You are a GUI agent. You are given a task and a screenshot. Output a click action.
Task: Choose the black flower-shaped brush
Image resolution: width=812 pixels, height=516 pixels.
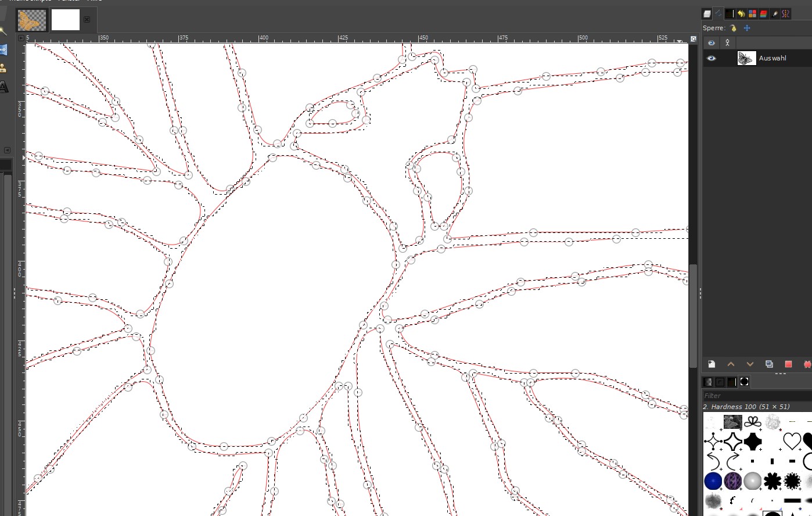[x=772, y=481]
